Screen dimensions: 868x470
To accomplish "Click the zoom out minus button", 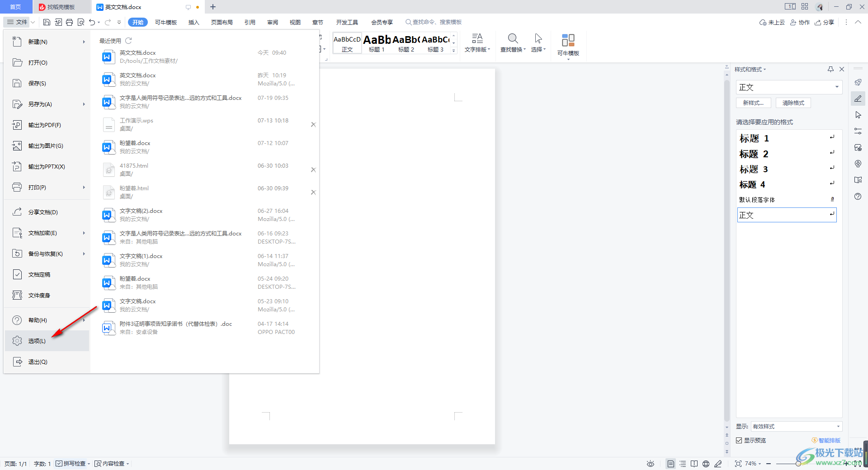I will [x=769, y=464].
